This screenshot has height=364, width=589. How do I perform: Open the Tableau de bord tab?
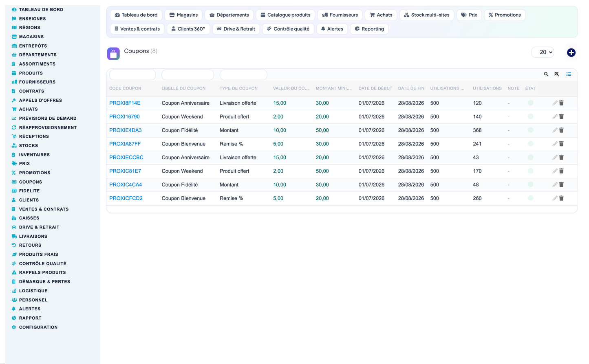[136, 15]
